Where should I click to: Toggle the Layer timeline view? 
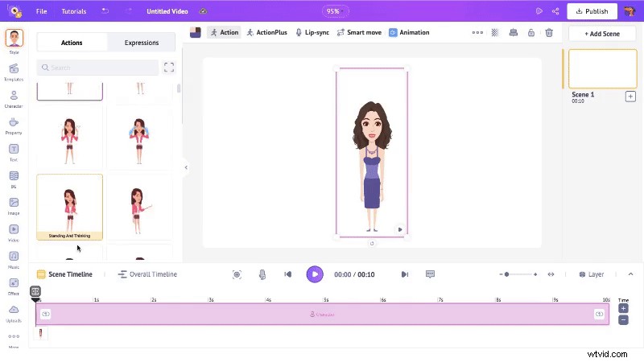pyautogui.click(x=592, y=274)
